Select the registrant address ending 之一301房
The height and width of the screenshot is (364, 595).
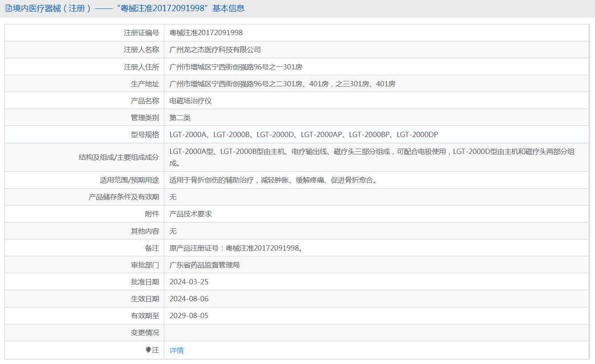pyautogui.click(x=236, y=67)
